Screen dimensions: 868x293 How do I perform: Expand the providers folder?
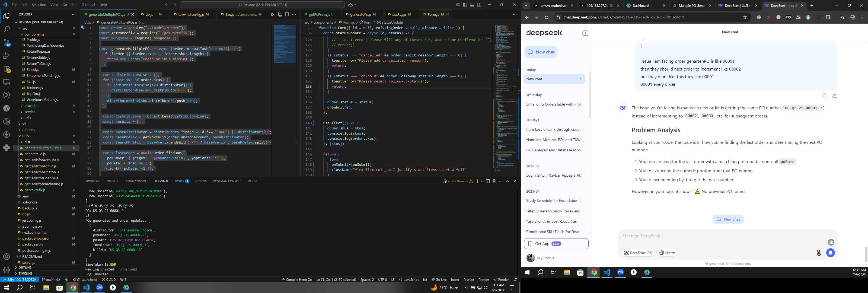pos(32,106)
